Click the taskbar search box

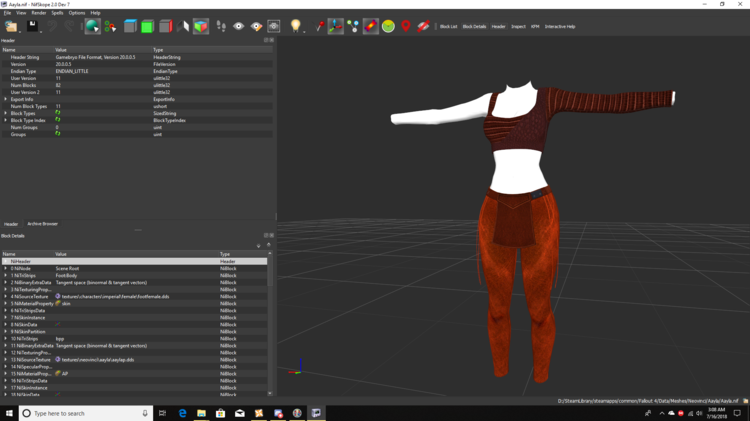coord(86,413)
